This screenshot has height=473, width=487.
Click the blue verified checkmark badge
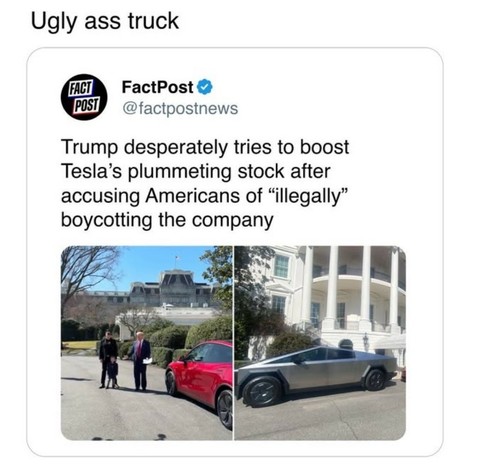(205, 87)
